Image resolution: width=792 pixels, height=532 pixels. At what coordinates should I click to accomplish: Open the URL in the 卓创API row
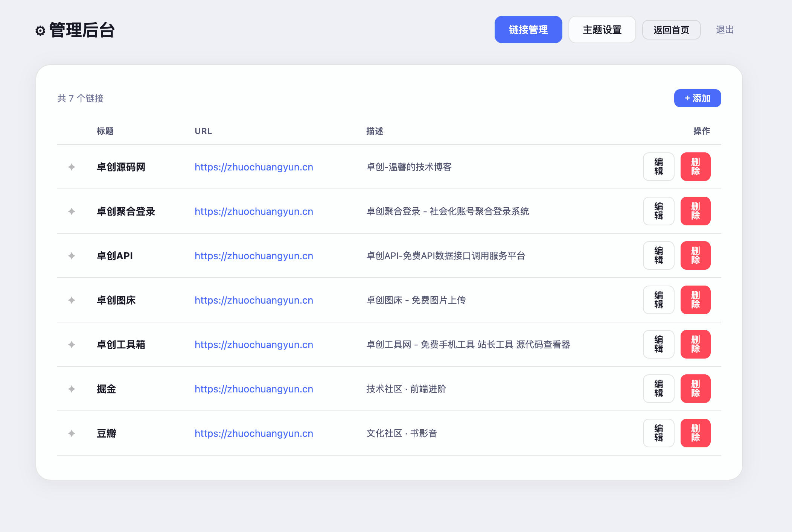pos(254,256)
